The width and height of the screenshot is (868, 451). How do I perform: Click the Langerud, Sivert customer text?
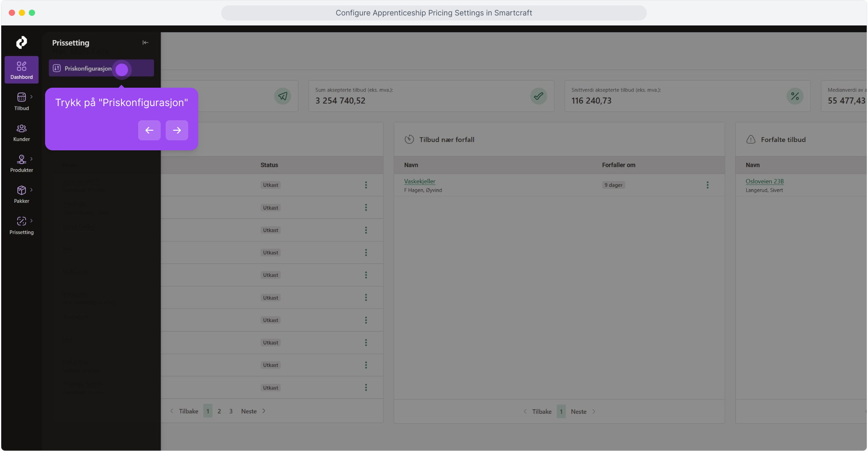pyautogui.click(x=764, y=190)
